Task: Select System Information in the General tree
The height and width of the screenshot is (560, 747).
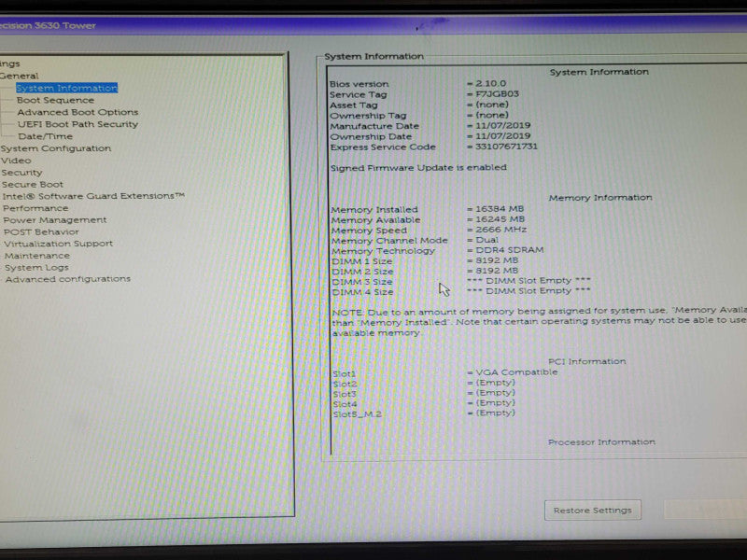Action: [66, 88]
